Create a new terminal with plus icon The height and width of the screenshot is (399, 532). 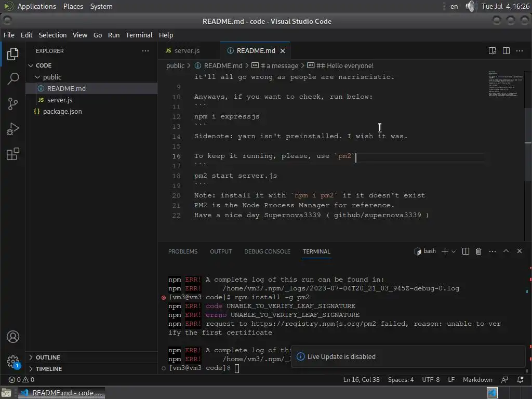click(445, 251)
